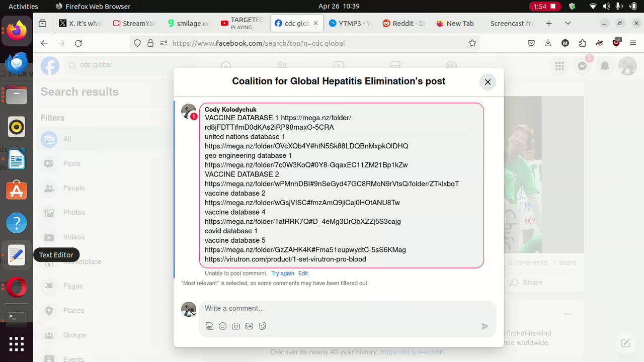Open Firefox View recent browsing button

pyautogui.click(x=43, y=23)
